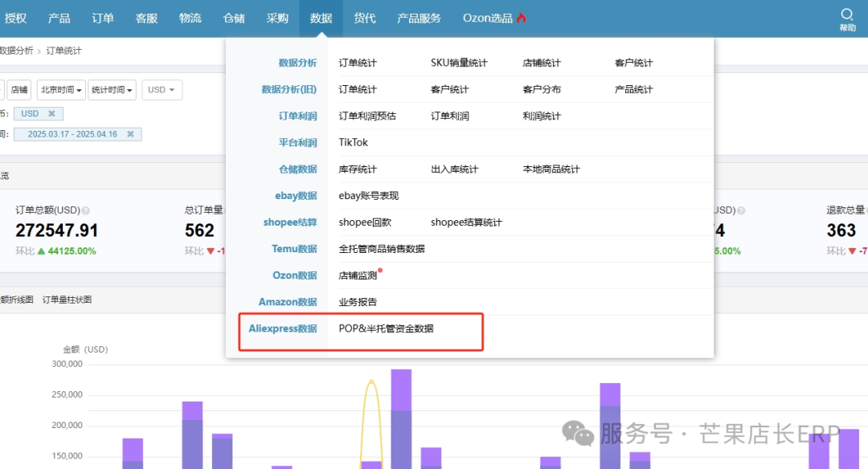
Task: Open SKU销量统计 from the data menu
Action: tap(459, 63)
